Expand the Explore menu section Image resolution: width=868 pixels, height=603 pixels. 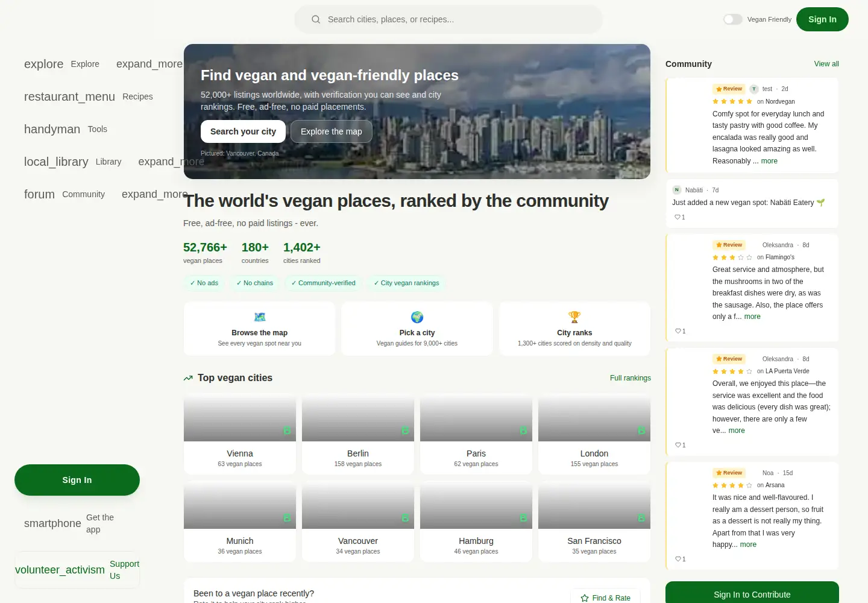click(149, 64)
